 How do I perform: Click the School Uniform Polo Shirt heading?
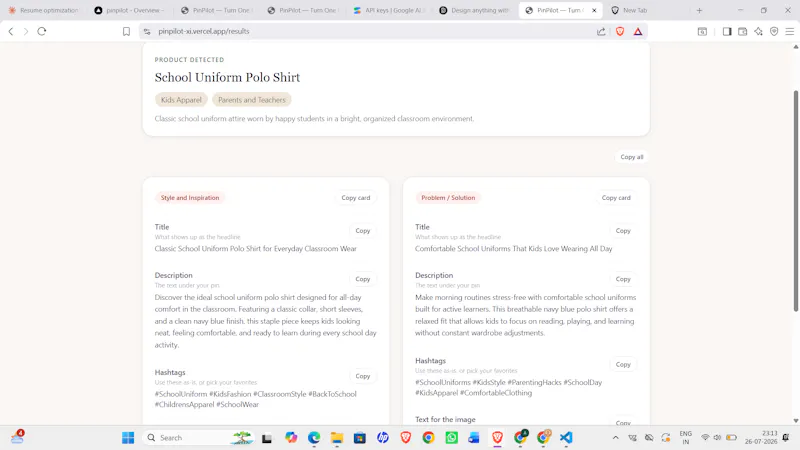point(227,78)
